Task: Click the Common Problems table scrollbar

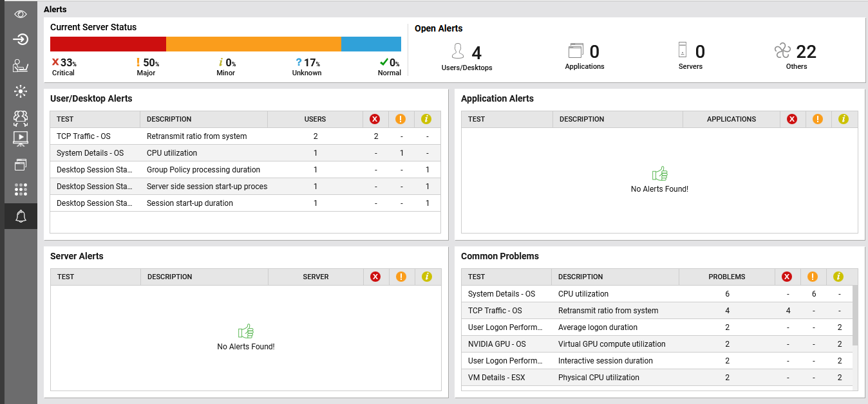Action: [x=855, y=315]
